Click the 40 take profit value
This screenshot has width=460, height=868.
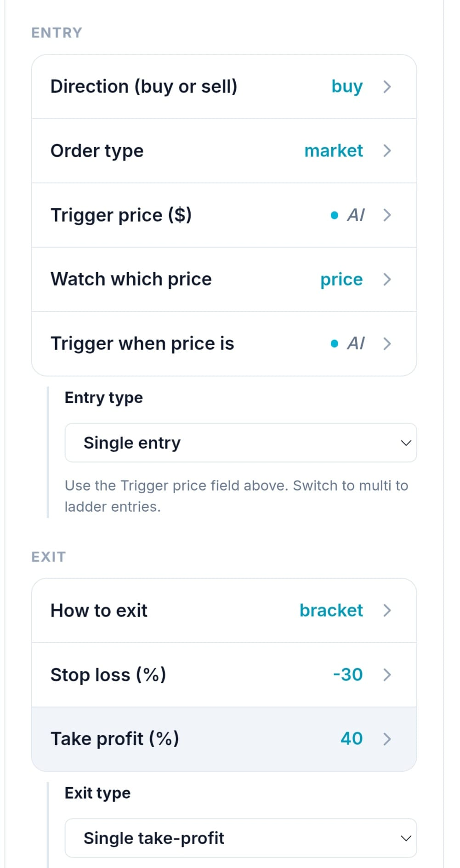click(x=352, y=739)
